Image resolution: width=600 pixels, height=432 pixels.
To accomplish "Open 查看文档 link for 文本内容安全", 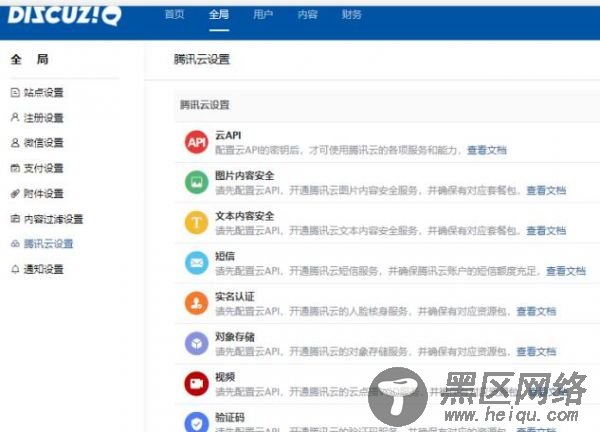I will coord(546,231).
